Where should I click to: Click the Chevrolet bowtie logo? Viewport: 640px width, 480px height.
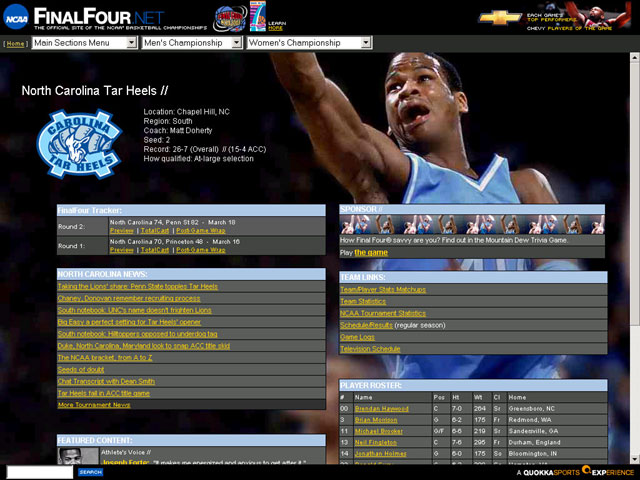pos(501,17)
